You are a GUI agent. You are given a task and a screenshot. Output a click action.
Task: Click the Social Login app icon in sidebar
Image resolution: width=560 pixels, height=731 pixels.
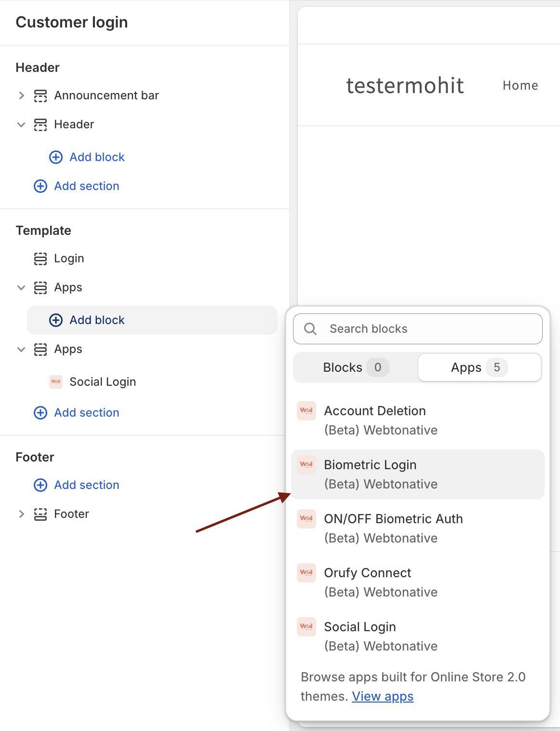coord(56,382)
